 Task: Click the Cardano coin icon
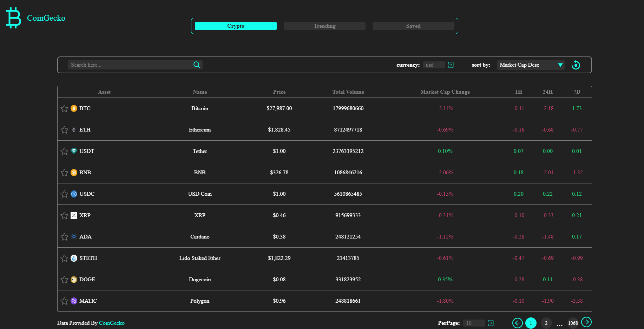(x=74, y=237)
